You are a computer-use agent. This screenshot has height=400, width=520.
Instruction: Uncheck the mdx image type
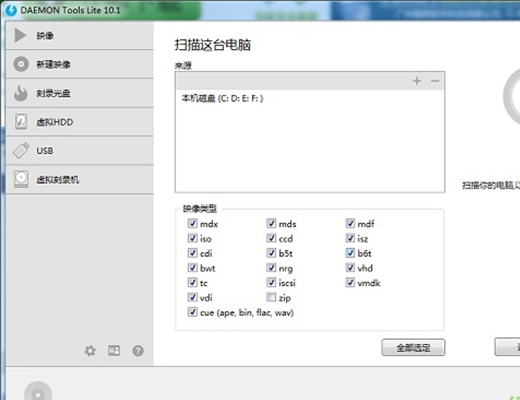[192, 223]
